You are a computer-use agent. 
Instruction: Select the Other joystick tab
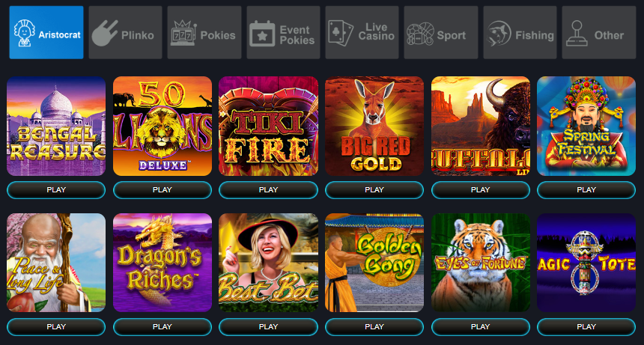(x=599, y=32)
